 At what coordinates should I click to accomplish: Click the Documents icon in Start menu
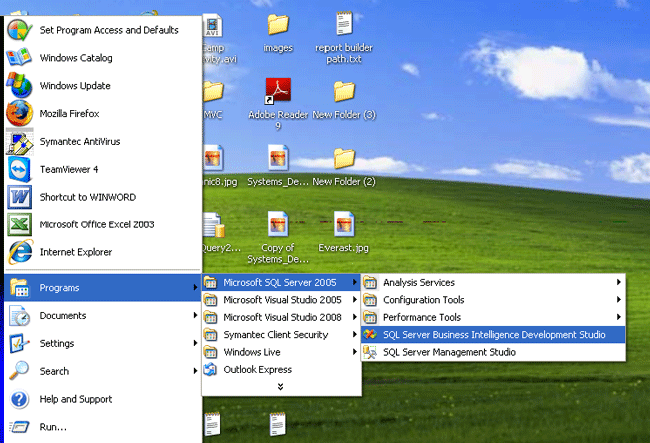(x=19, y=316)
